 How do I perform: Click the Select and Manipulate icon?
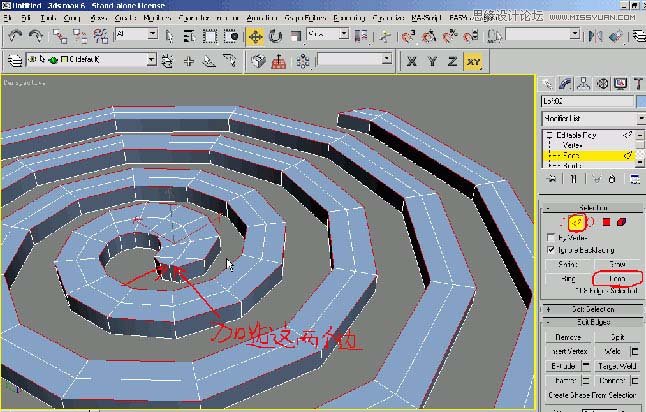click(385, 37)
